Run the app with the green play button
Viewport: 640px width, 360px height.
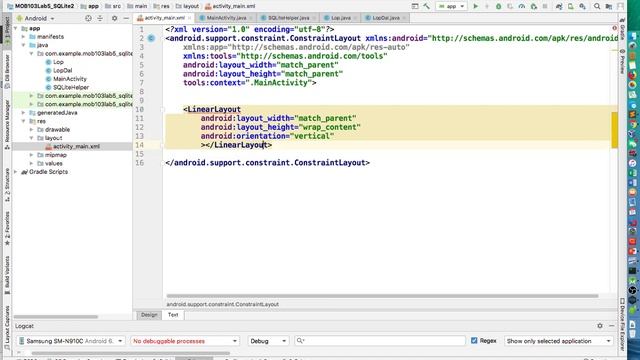[x=476, y=6]
